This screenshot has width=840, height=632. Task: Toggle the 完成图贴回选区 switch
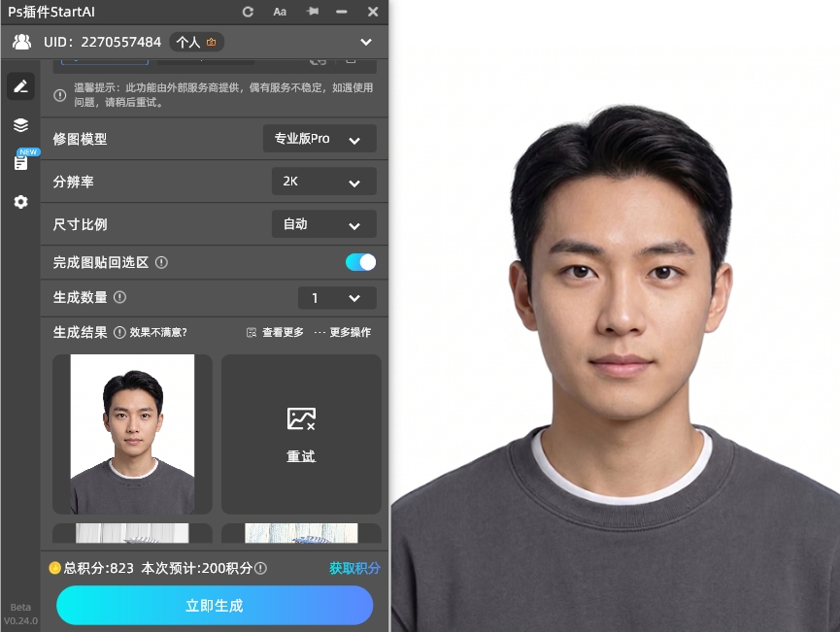pyautogui.click(x=358, y=261)
